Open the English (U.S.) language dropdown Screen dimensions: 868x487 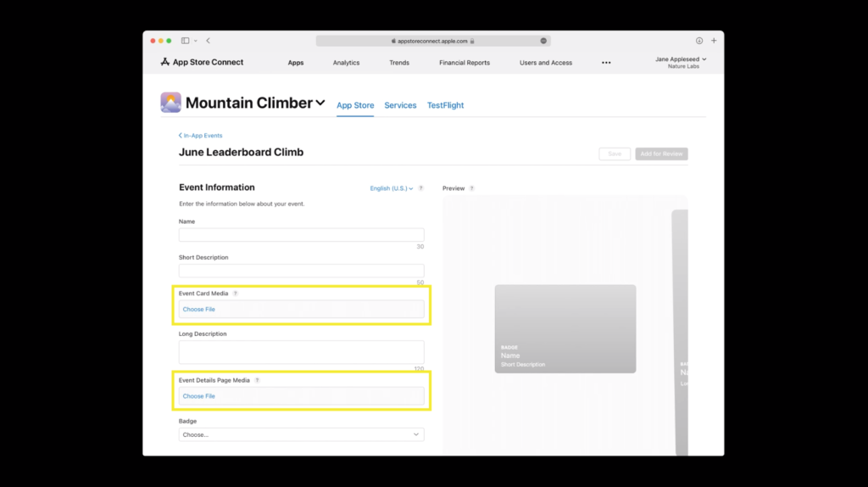coord(392,188)
